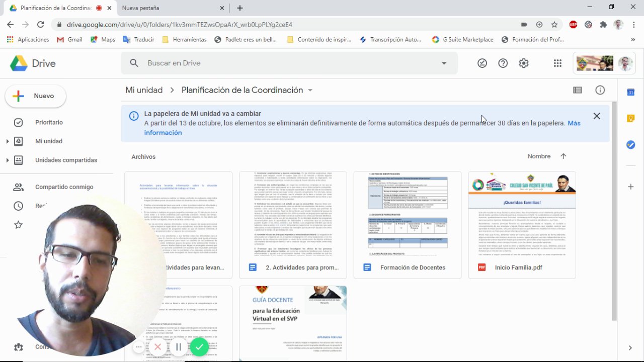644x362 pixels.
Task: Open Guía Docente Educación Virtual thumbnail
Action: (293, 324)
